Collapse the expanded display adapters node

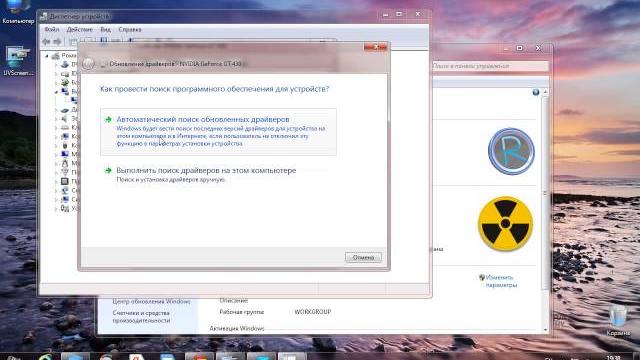click(x=56, y=91)
